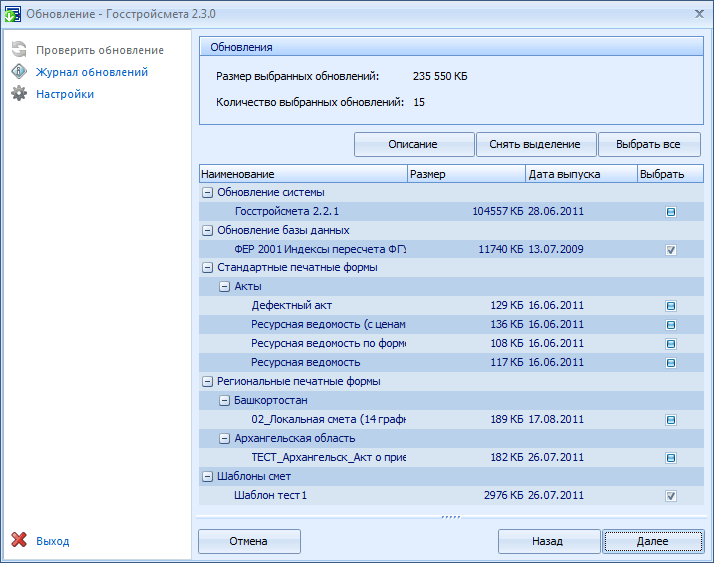Open Настройки link

pyautogui.click(x=65, y=94)
